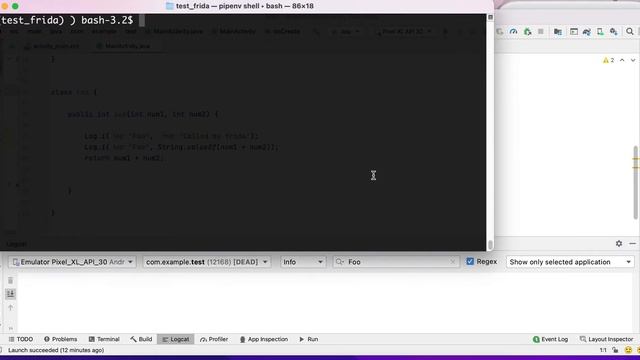
Task: Click the grey Stop square icon
Action: [541, 31]
